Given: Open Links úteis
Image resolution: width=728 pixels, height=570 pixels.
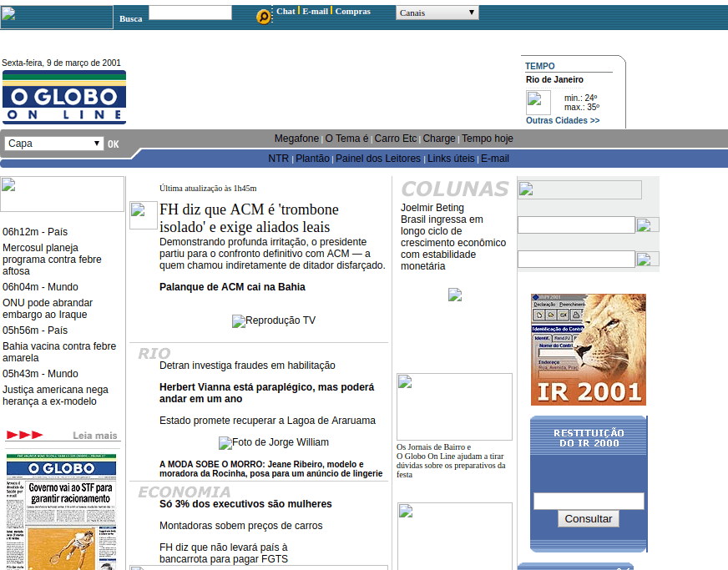Looking at the screenshot, I should [x=451, y=159].
